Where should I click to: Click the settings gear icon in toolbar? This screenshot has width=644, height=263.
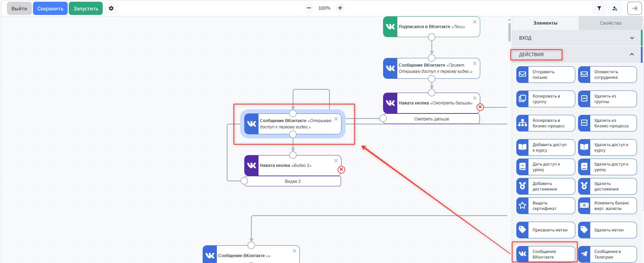[x=111, y=8]
